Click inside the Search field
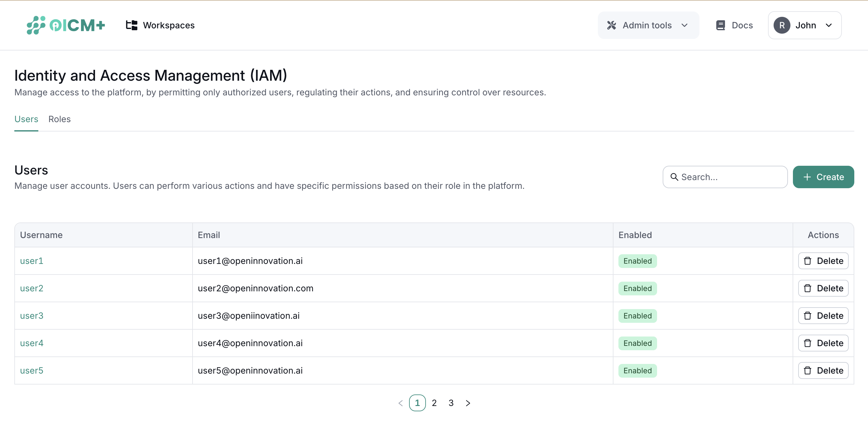This screenshot has height=425, width=868. tap(724, 177)
